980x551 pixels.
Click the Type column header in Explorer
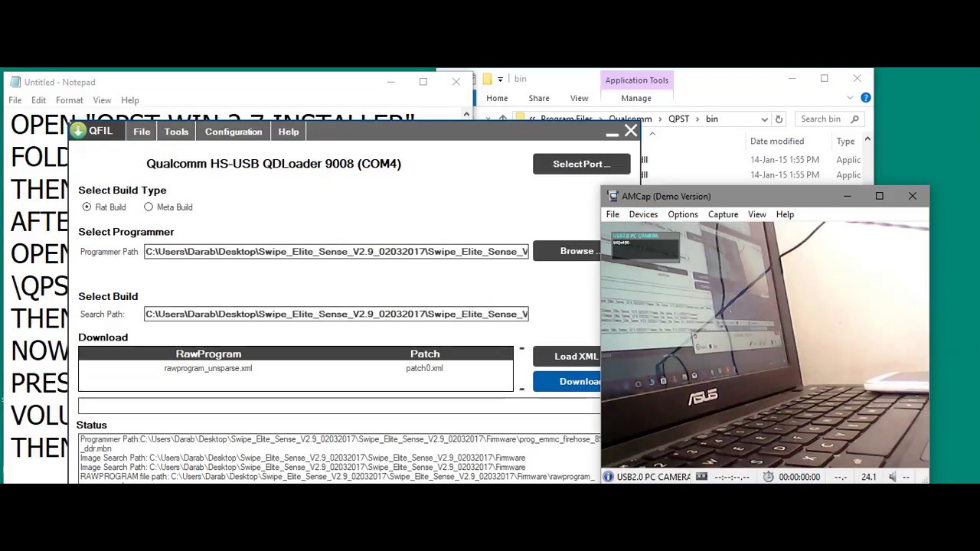point(845,142)
